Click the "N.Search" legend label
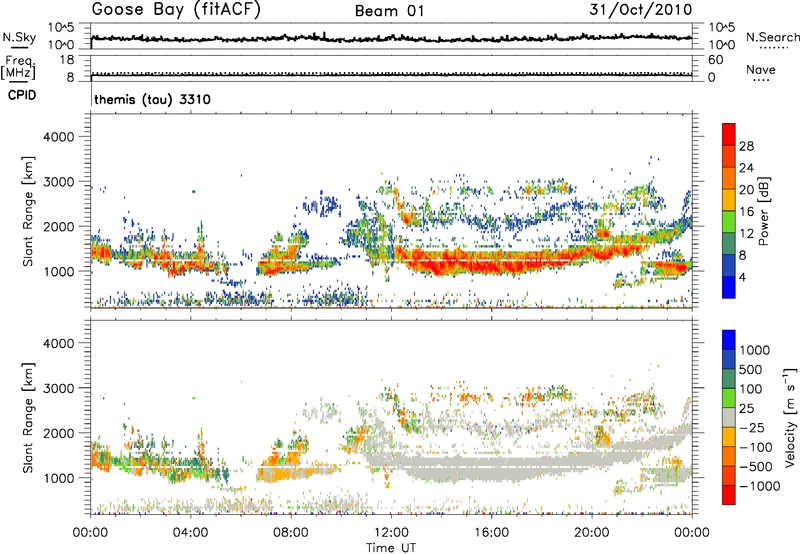This screenshot has height=554, width=800. point(773,37)
